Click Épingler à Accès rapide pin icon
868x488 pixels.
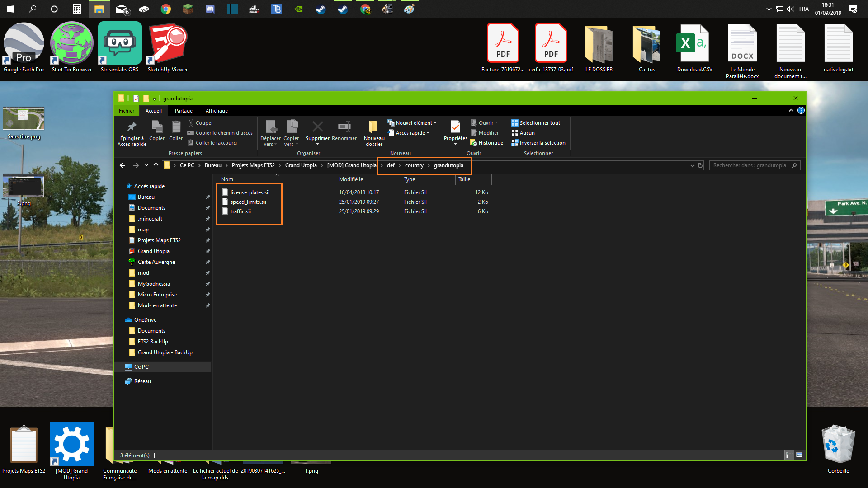point(132,127)
